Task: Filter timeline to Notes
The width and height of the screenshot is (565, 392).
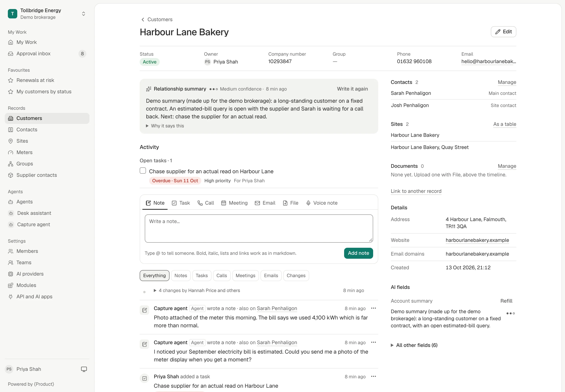Action: click(x=181, y=276)
